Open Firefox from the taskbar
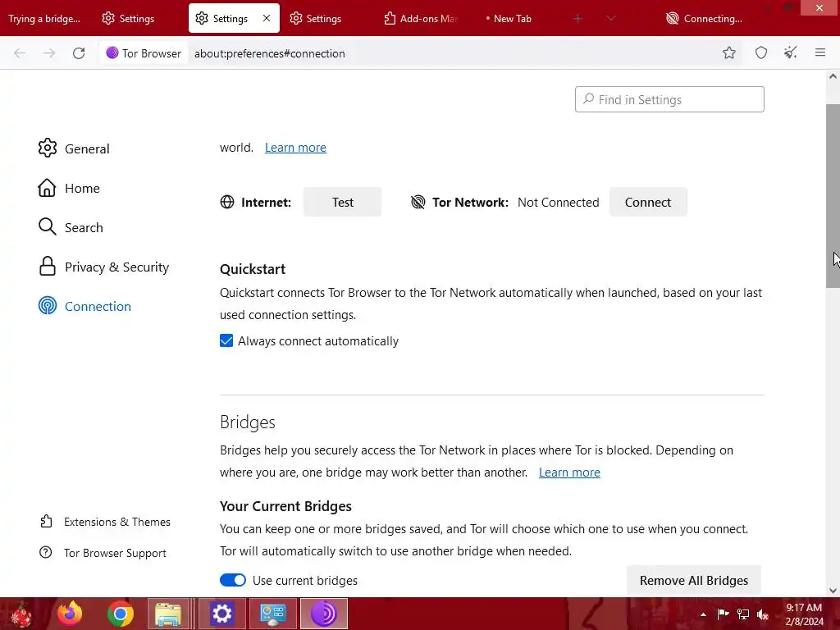This screenshot has height=630, width=840. (x=70, y=614)
